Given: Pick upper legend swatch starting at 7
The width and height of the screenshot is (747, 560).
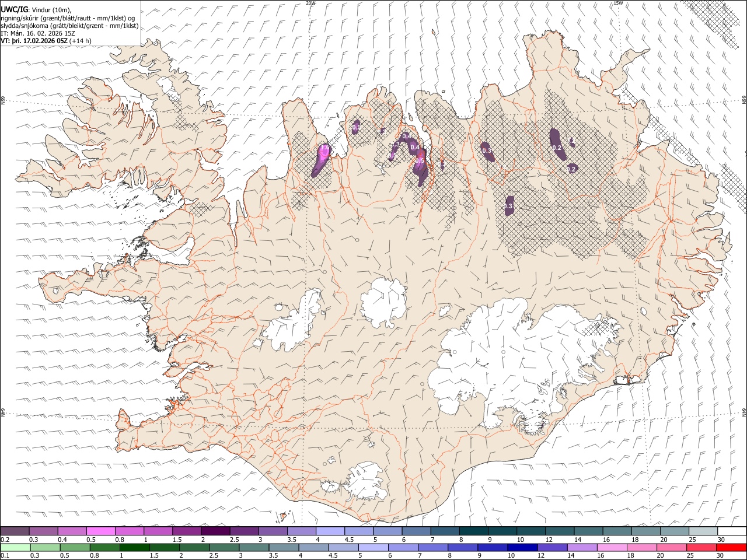Looking at the screenshot, I should point(445,531).
